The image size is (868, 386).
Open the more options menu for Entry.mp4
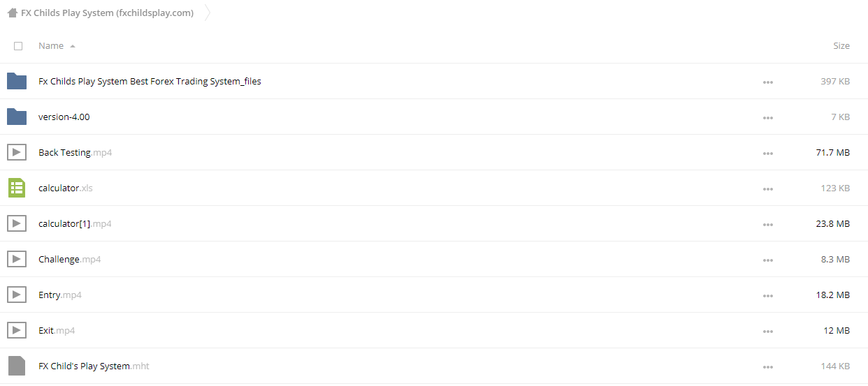tap(768, 295)
